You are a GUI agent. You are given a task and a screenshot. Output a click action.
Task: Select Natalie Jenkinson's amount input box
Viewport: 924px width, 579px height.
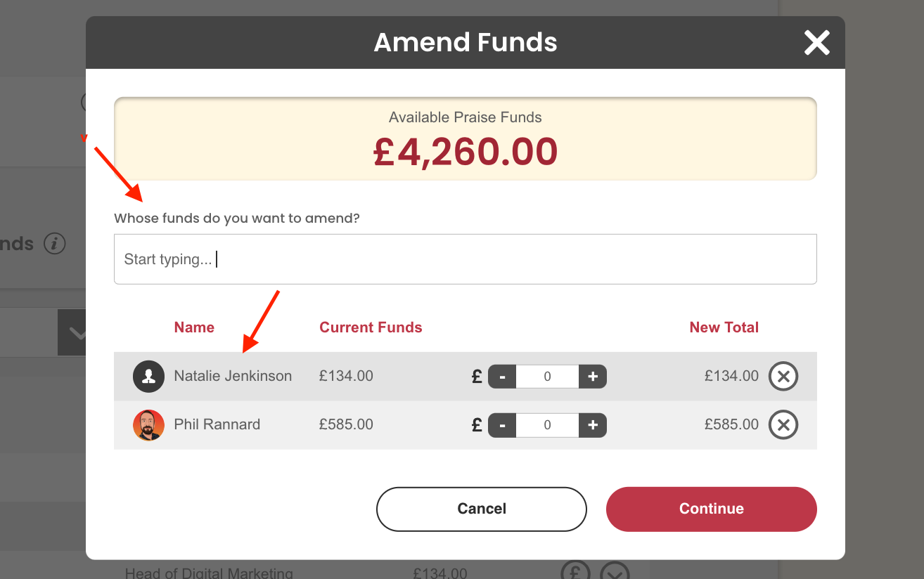tap(547, 377)
